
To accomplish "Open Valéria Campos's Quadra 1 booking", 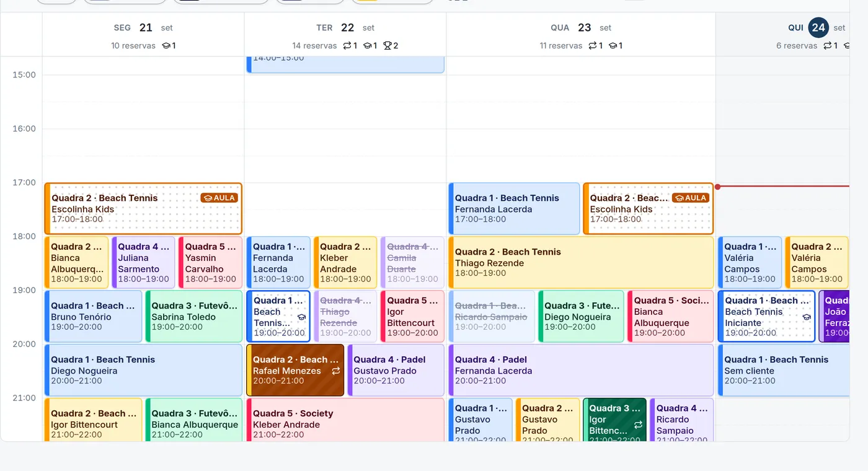I will tap(750, 263).
